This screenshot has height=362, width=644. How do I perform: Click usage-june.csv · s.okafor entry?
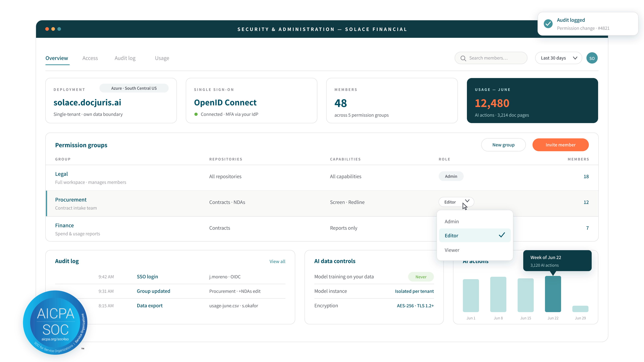pyautogui.click(x=233, y=305)
